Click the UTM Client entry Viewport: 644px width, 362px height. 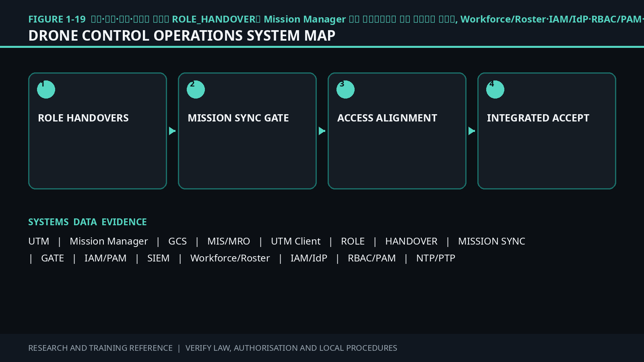296,241
